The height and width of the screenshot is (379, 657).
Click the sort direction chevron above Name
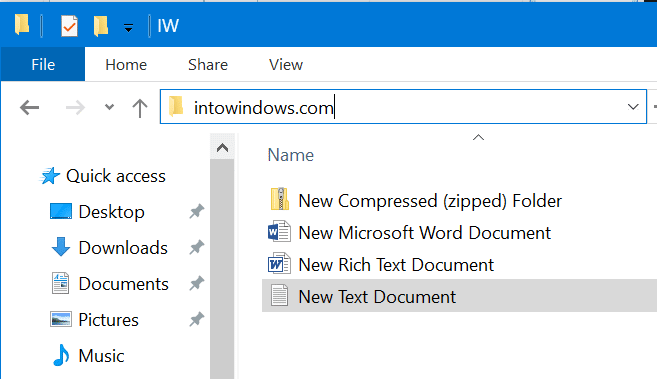click(x=478, y=137)
